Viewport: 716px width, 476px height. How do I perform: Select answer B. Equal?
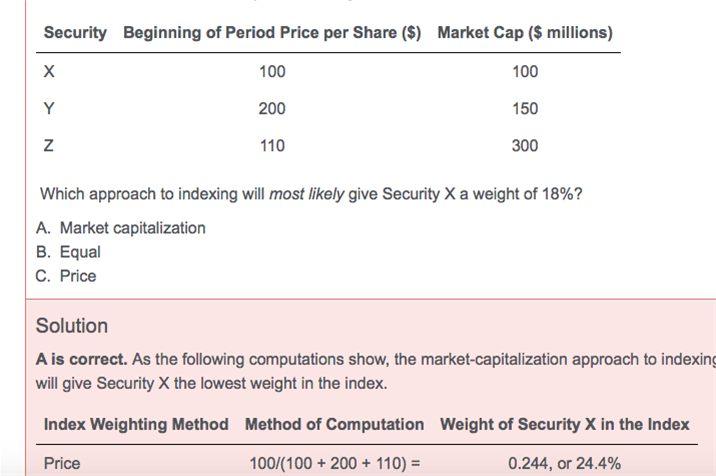click(x=68, y=252)
